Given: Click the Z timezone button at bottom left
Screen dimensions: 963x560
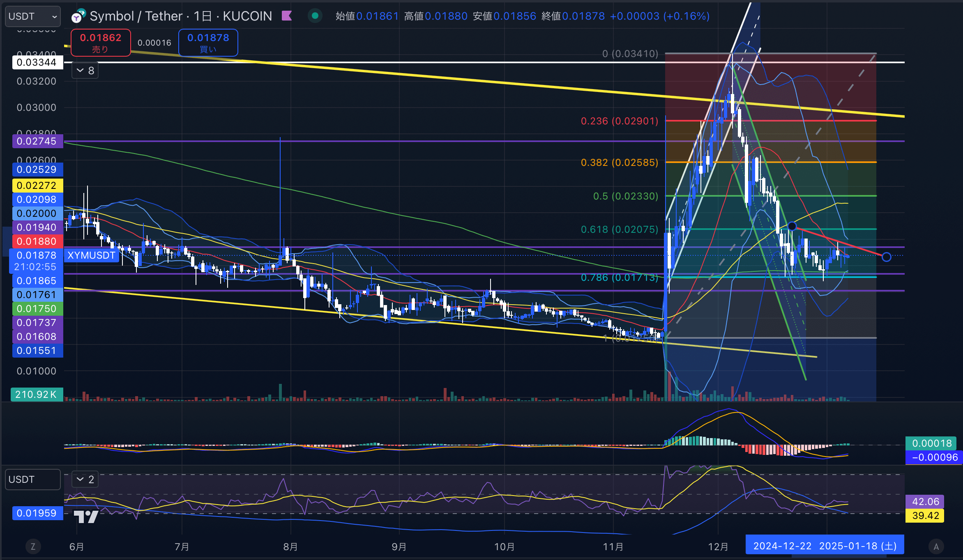Looking at the screenshot, I should pos(33,546).
